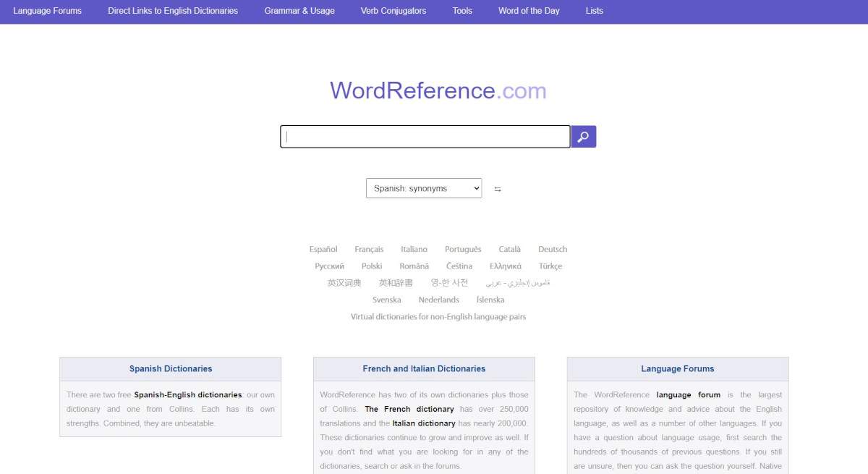Switch site language to Svenska
Viewport: 868px width, 474px height.
(x=387, y=300)
